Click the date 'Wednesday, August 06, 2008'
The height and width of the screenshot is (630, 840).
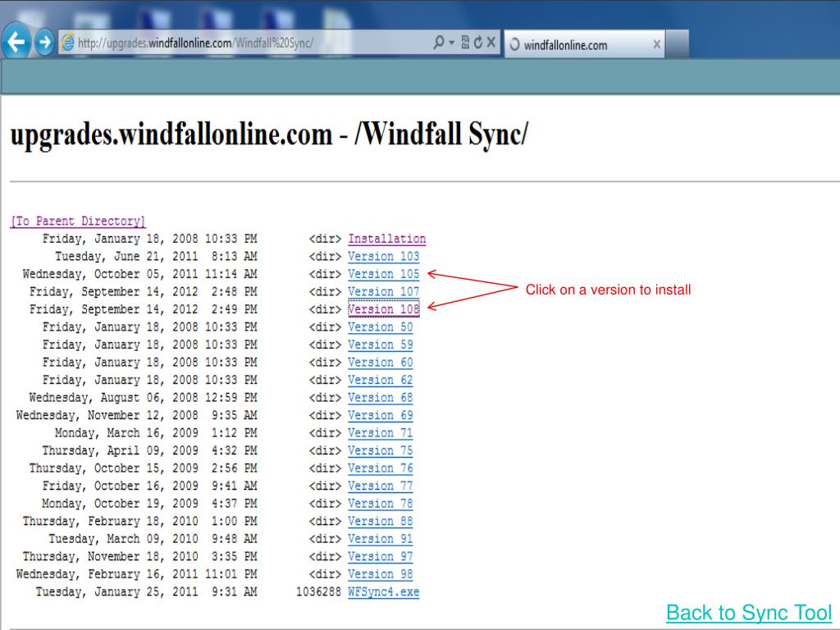[x=113, y=398]
